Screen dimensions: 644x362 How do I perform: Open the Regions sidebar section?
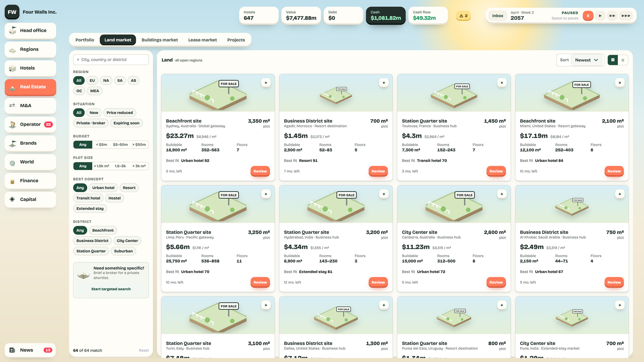point(30,49)
